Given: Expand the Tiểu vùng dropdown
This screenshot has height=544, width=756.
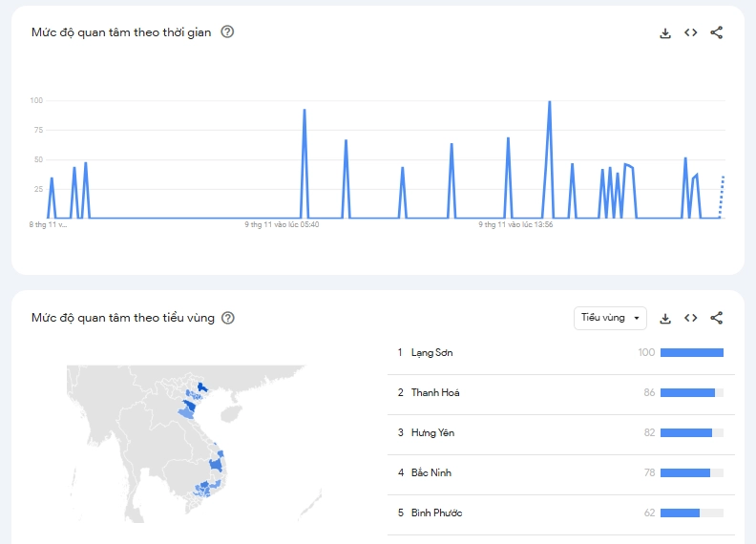Looking at the screenshot, I should 610,318.
